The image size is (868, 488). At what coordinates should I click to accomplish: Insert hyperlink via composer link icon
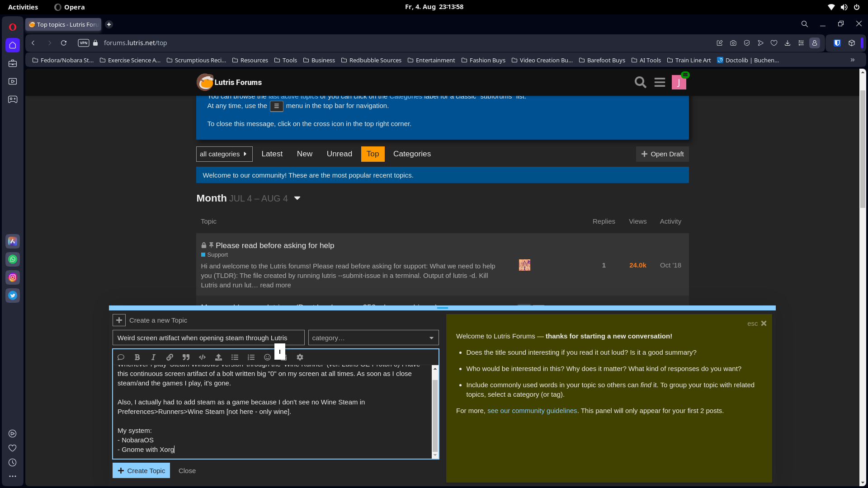click(x=170, y=357)
